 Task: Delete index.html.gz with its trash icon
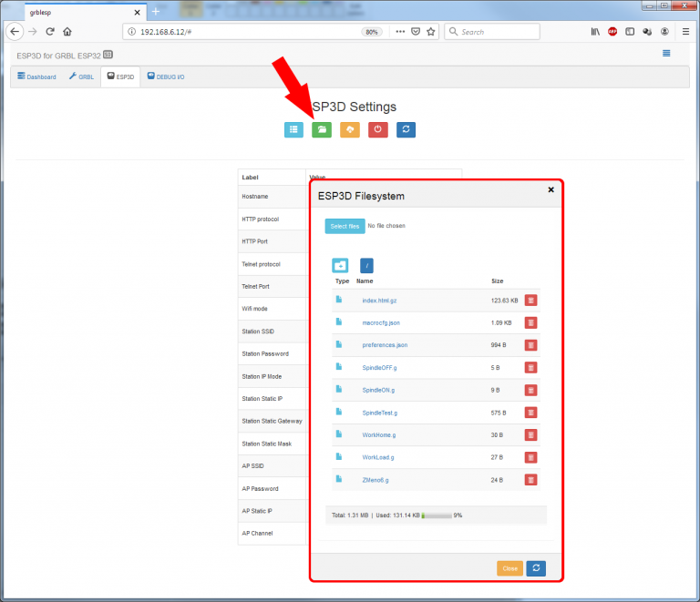click(530, 301)
